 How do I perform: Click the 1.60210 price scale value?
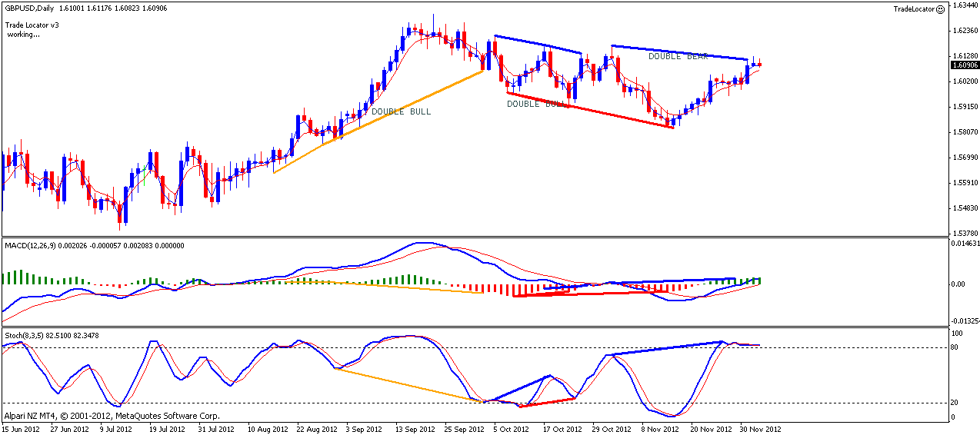click(x=965, y=81)
